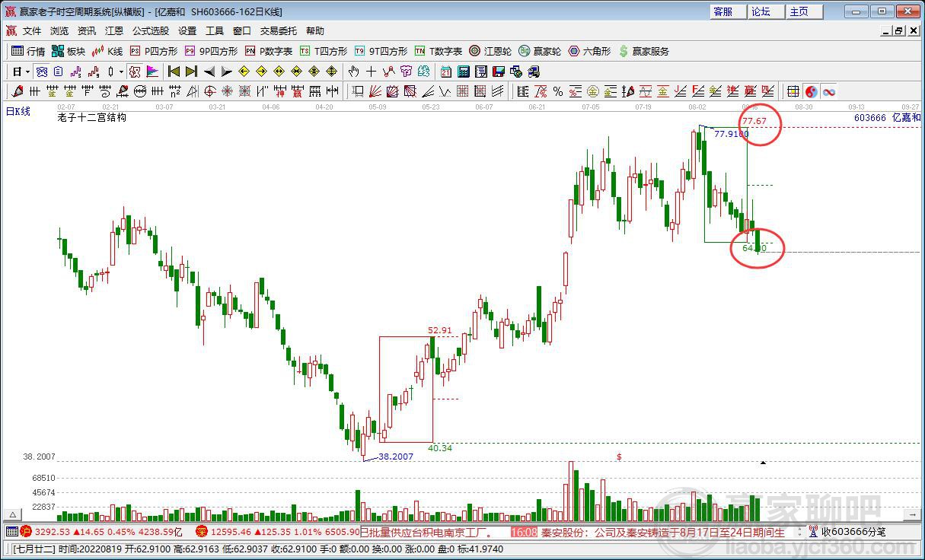Click the gold coin 金 circle icon
Screen dimensions: 925x560
592,91
